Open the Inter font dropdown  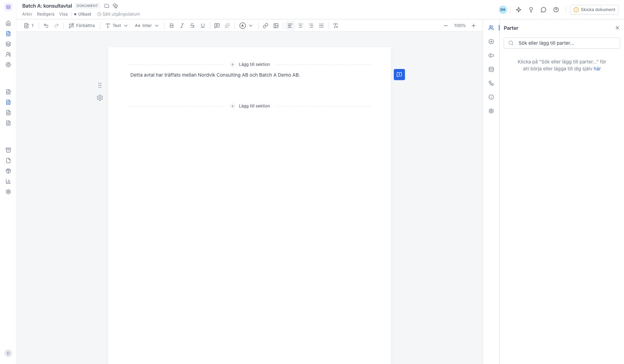point(147,26)
